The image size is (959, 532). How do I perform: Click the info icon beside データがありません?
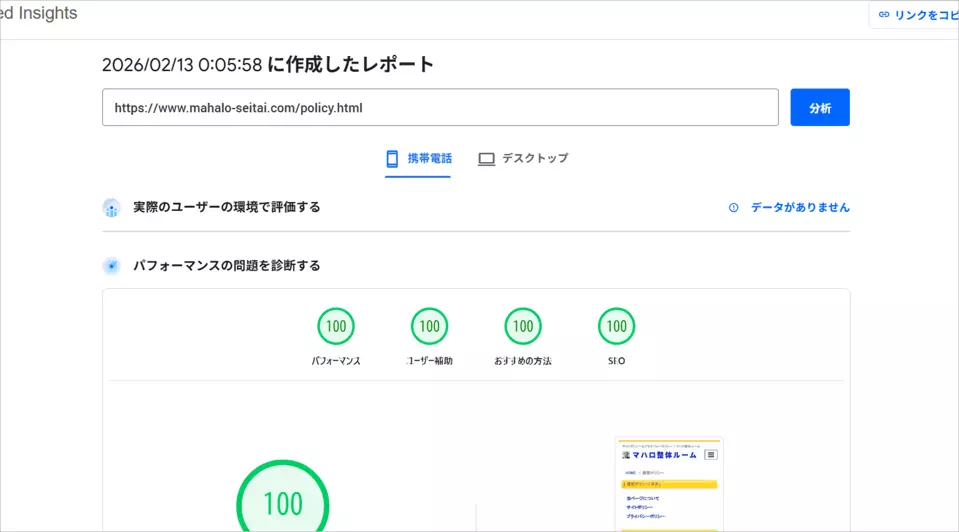point(733,208)
